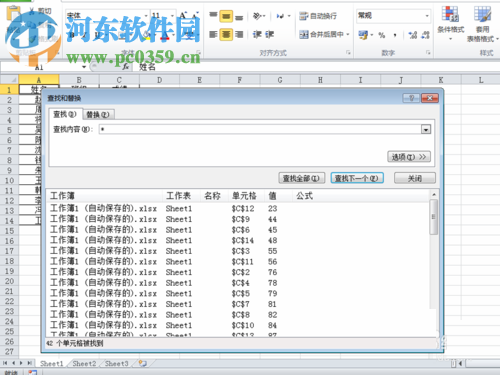The height and width of the screenshot is (375, 500).
Task: Click the Find Next (查找下一个) button
Action: coord(357,178)
